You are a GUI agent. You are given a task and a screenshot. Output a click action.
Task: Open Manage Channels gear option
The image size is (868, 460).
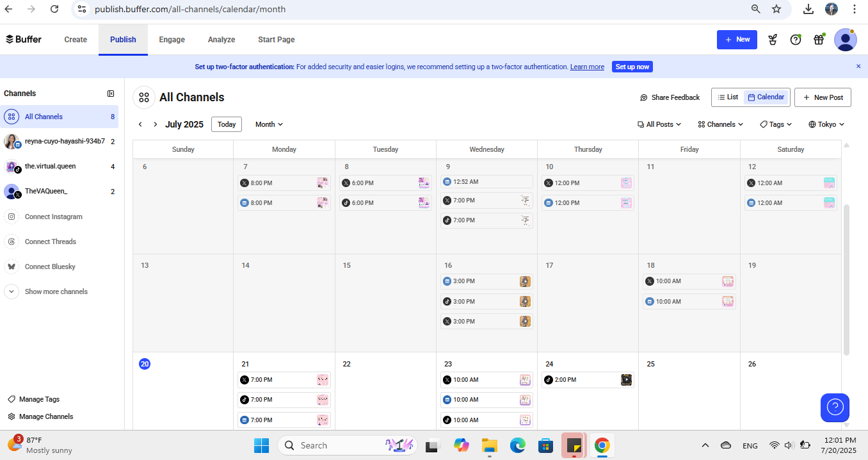tap(40, 416)
